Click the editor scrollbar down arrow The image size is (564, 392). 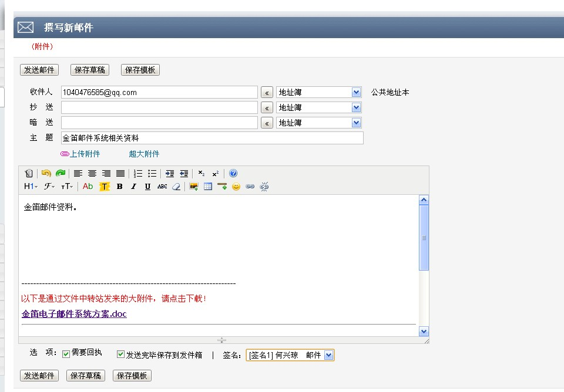424,332
